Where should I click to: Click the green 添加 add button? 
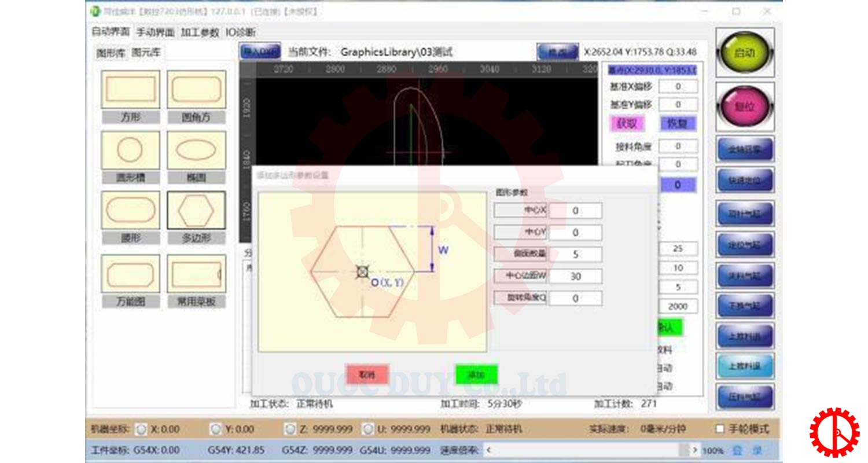tap(476, 375)
